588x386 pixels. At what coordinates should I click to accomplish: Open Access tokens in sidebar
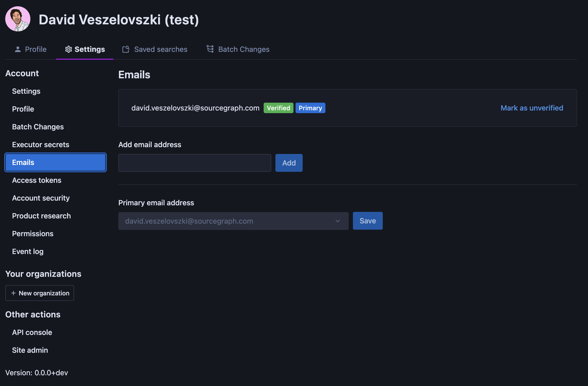click(37, 180)
